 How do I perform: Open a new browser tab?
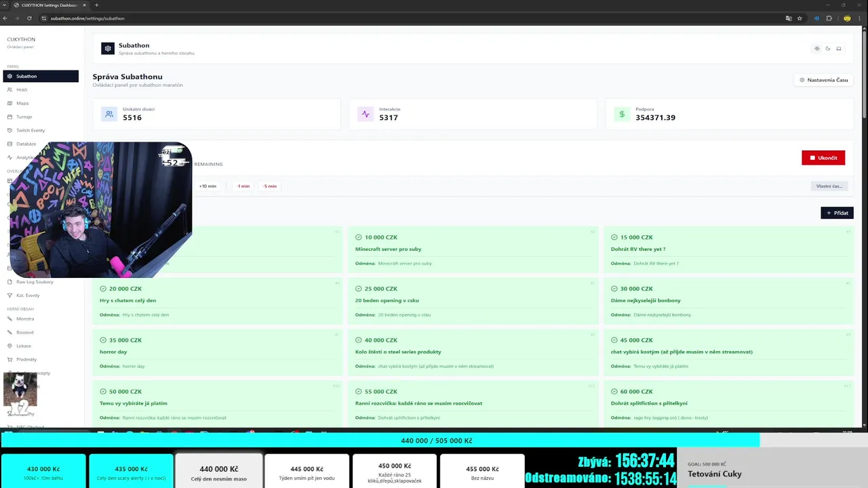[96, 5]
